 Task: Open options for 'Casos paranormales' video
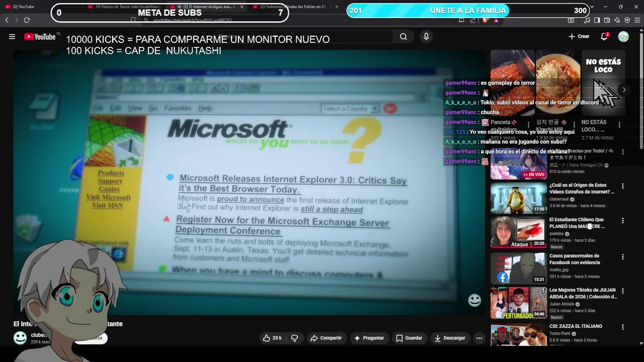tap(623, 257)
